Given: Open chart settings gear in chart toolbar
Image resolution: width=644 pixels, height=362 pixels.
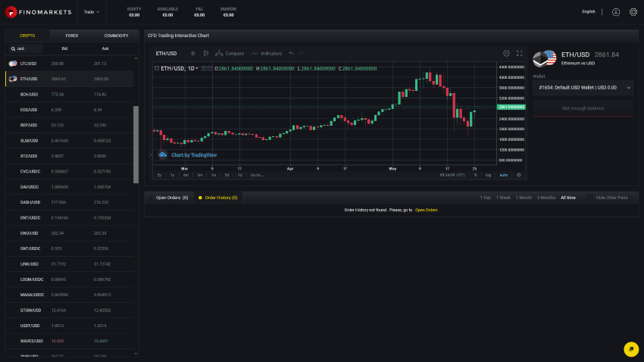Looking at the screenshot, I should click(506, 54).
